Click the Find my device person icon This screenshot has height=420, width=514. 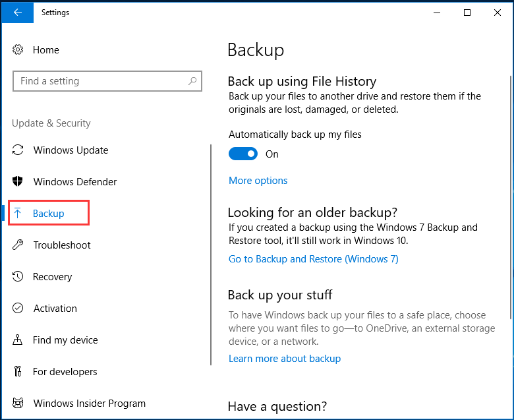18,340
